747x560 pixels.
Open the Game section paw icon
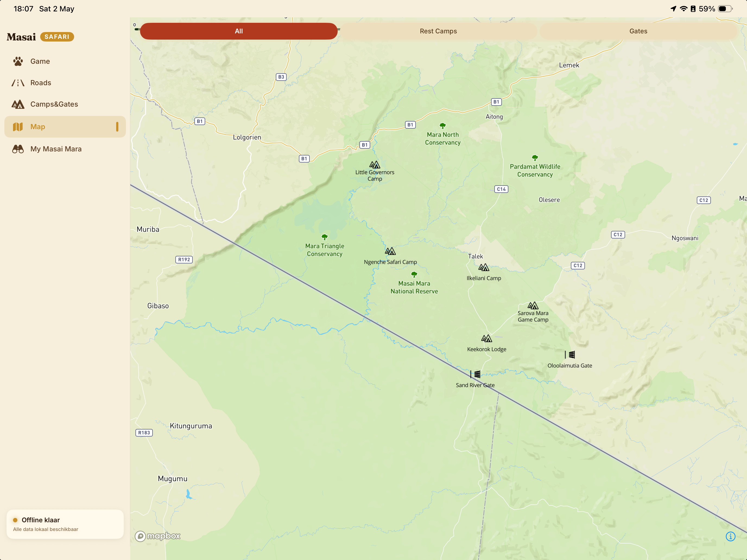(x=18, y=61)
